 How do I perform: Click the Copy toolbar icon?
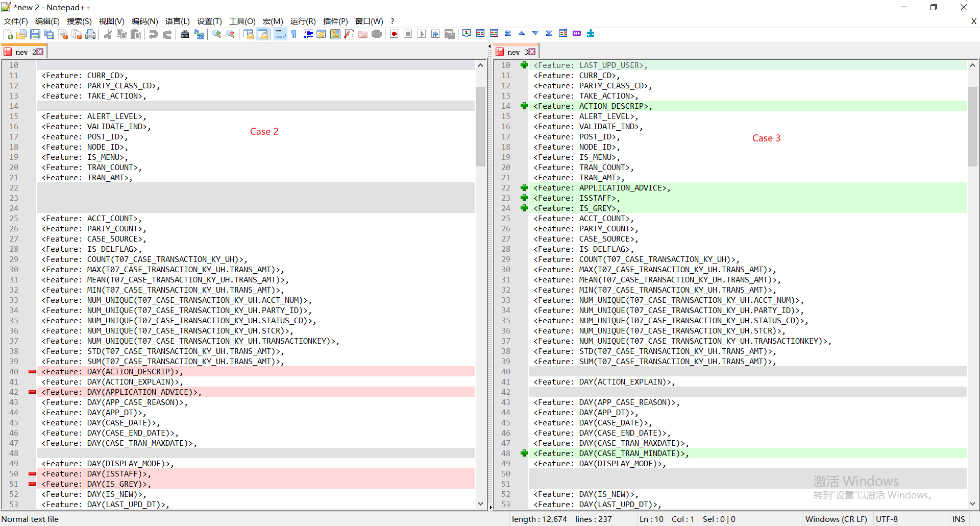tap(122, 34)
